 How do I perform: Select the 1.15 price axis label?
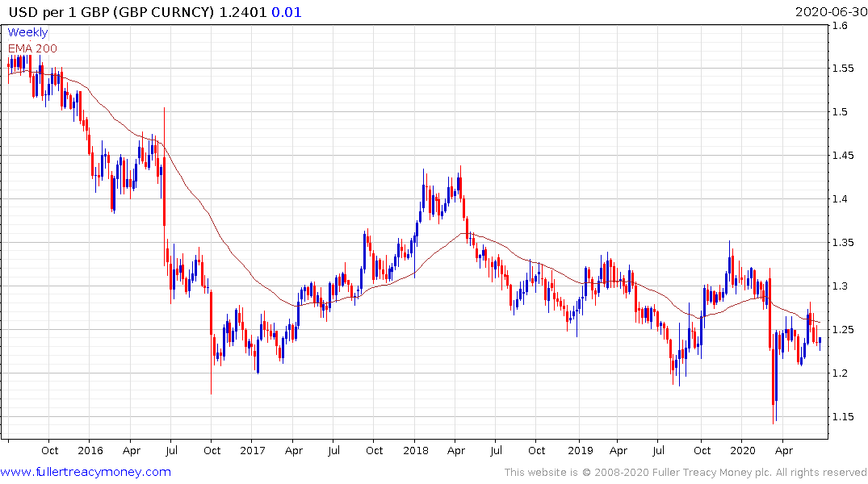(x=842, y=417)
